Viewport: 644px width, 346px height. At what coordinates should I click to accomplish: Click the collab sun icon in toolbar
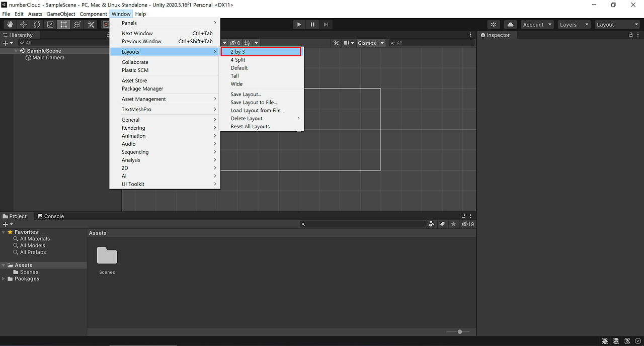point(494,25)
